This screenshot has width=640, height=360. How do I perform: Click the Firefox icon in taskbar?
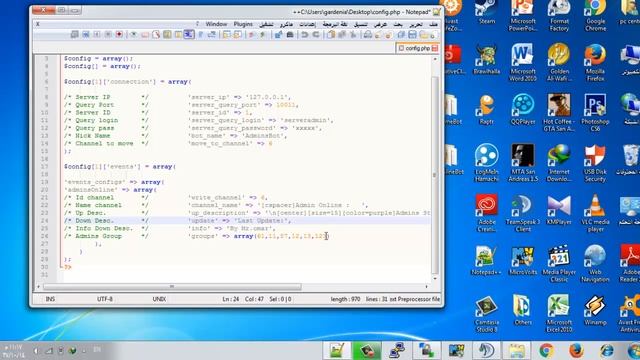tap(576, 350)
